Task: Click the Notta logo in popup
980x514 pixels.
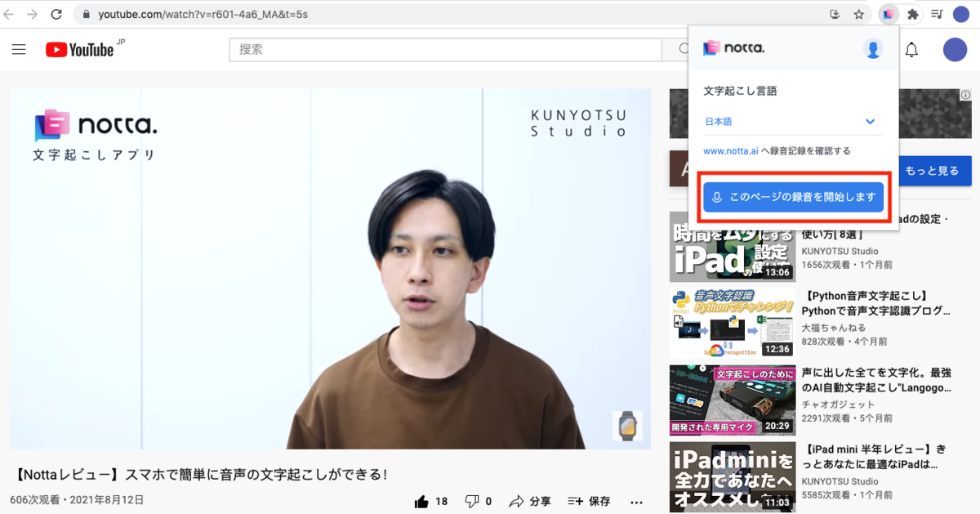Action: coord(733,49)
